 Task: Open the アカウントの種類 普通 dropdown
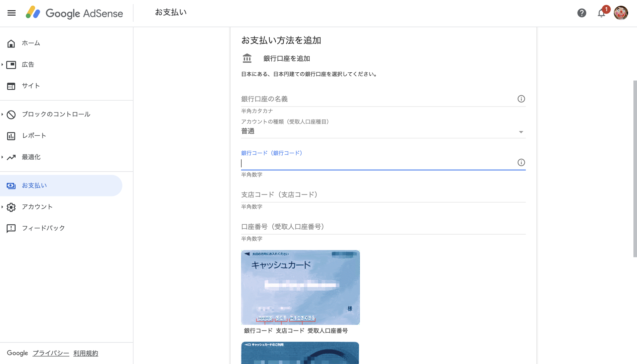[x=383, y=131]
